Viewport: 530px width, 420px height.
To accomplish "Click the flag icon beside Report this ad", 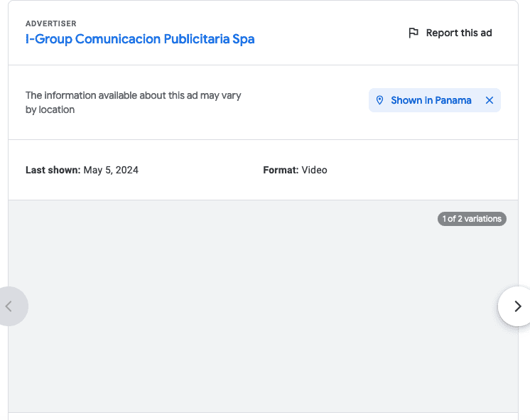I will point(413,33).
